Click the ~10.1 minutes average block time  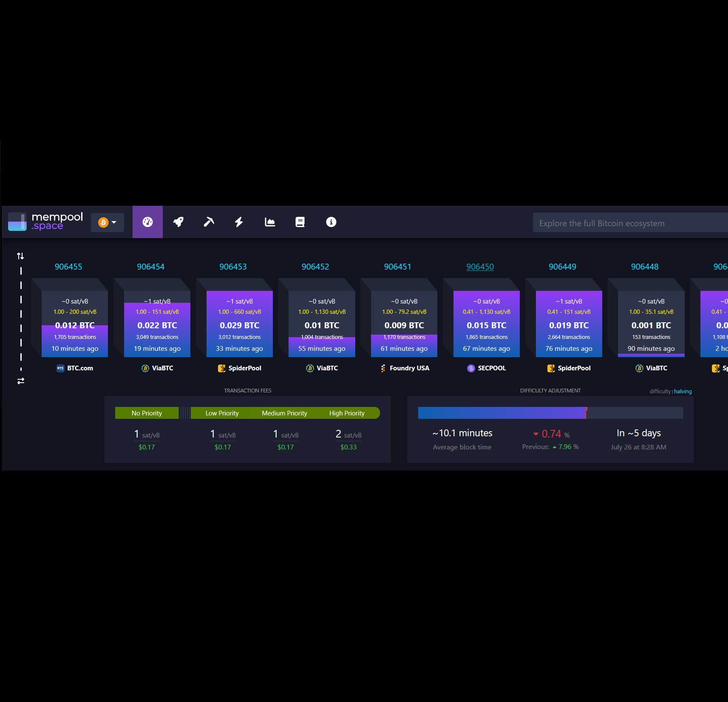click(x=462, y=433)
